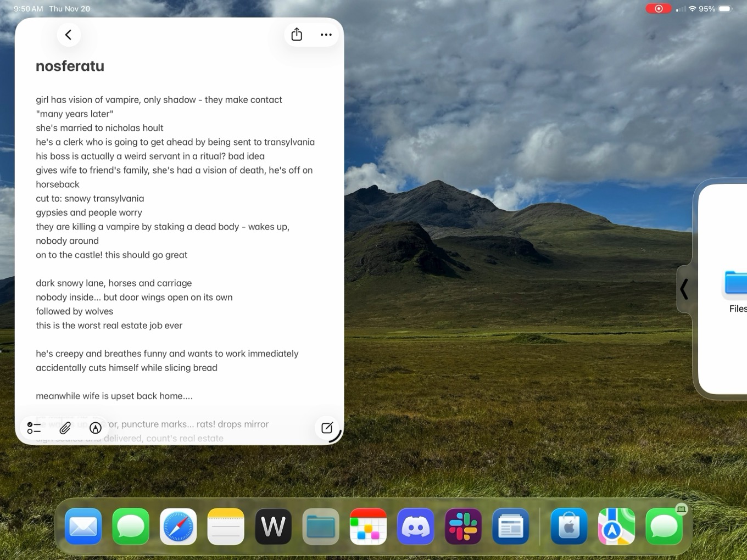
Task: Stop the active screen recording indicator
Action: (x=658, y=8)
